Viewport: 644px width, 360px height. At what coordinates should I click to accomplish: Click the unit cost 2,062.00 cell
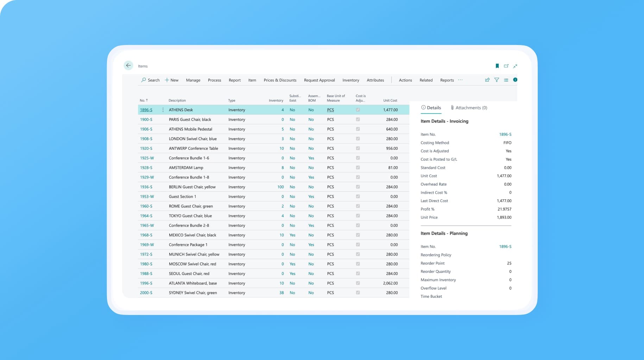click(x=390, y=283)
